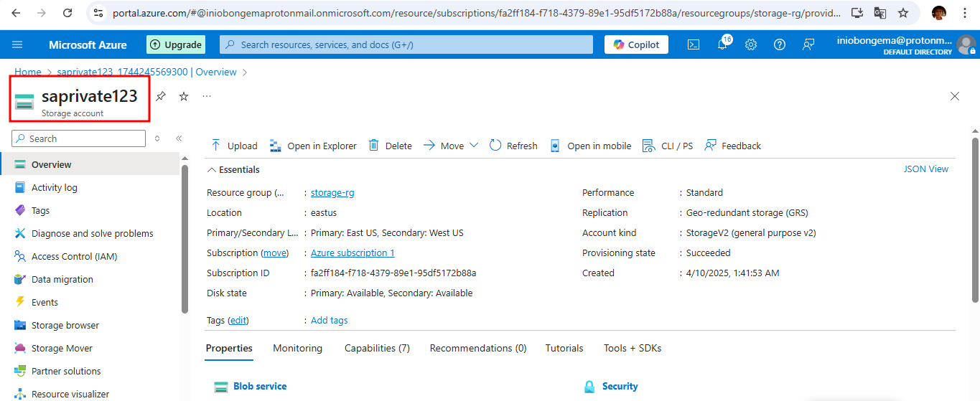Select Overview in the resource menu
Viewport: 980px width, 401px height.
pos(90,164)
